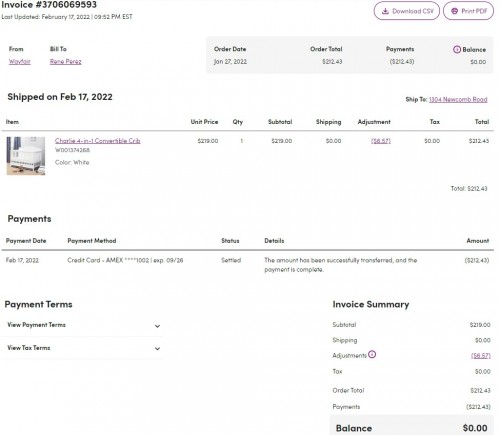The height and width of the screenshot is (435, 500).
Task: Click the info icon next to Adjustments
Action: click(372, 354)
